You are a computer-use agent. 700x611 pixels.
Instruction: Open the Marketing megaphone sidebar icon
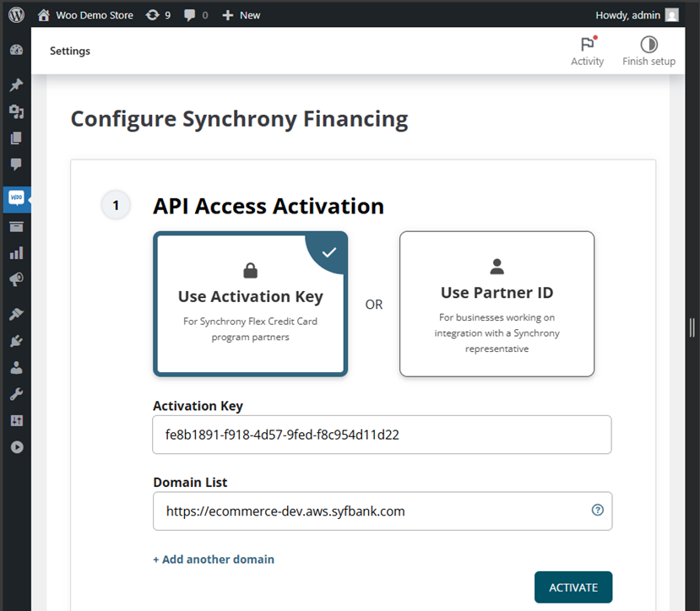16,278
